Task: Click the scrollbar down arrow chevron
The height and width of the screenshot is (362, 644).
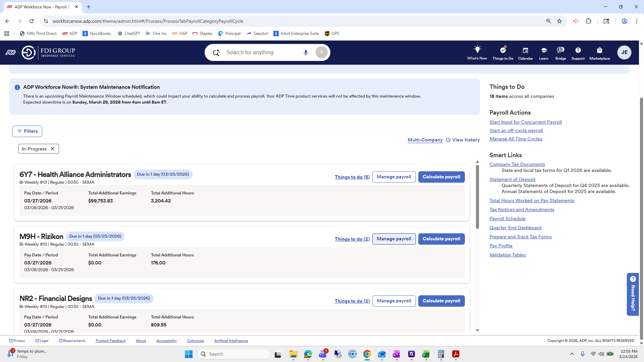Action: pos(477,330)
